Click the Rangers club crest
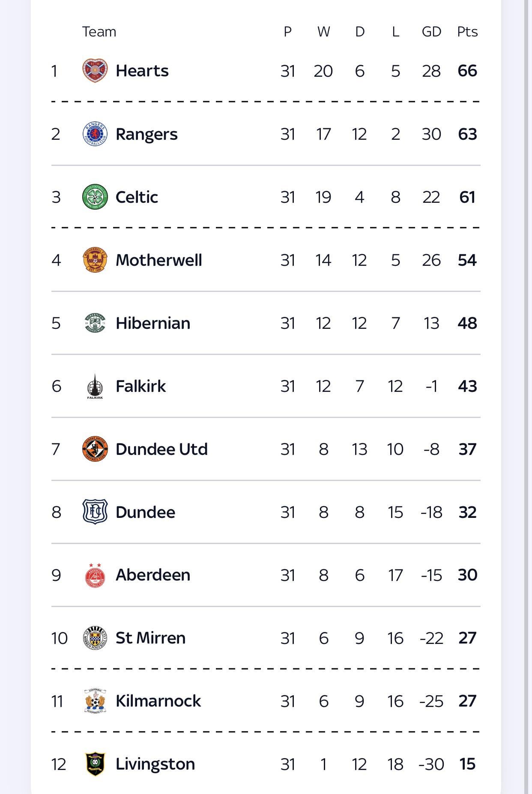532x794 pixels. tap(95, 134)
